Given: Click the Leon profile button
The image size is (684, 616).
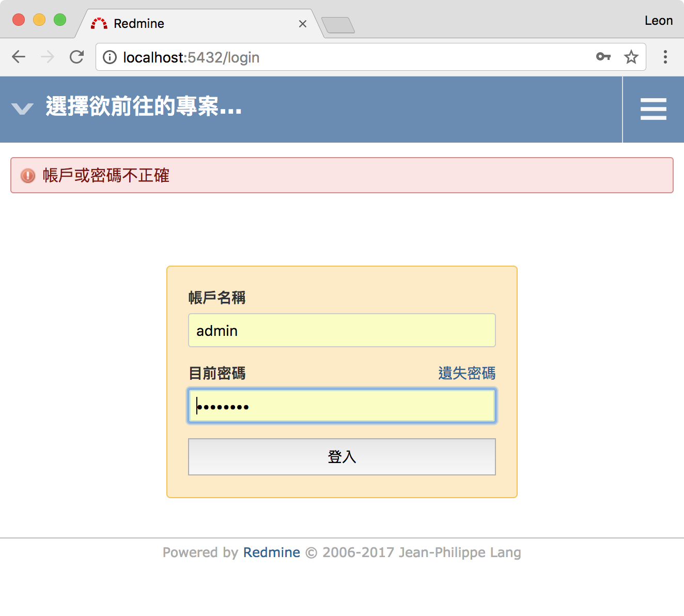Looking at the screenshot, I should [x=659, y=21].
